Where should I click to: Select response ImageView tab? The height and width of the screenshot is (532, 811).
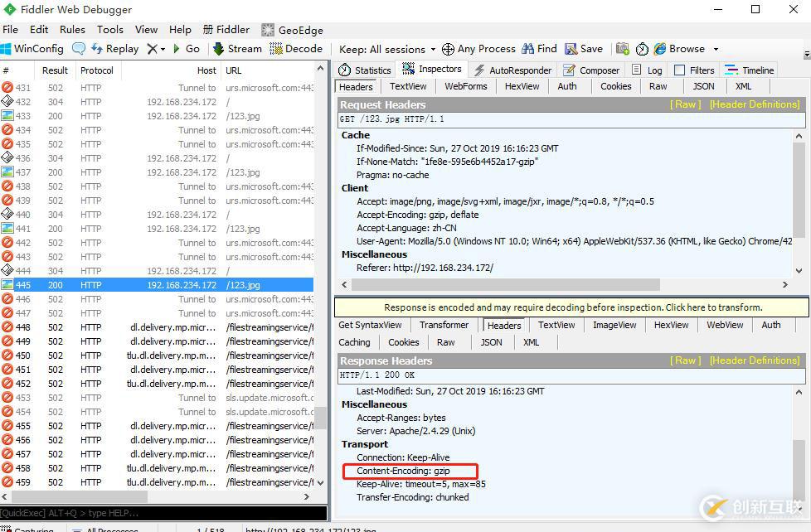pos(614,325)
